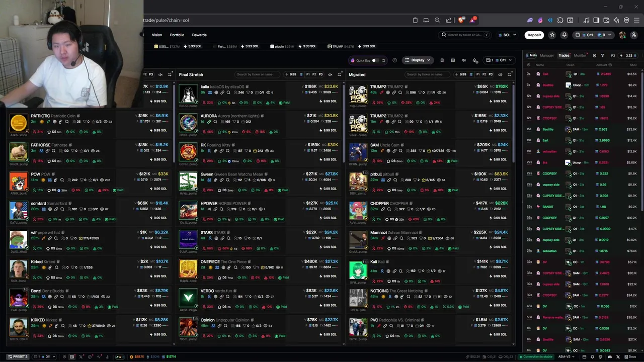Screen dimensions: 644x362
Task: Open the Portfolio nav tab
Action: pyautogui.click(x=177, y=35)
